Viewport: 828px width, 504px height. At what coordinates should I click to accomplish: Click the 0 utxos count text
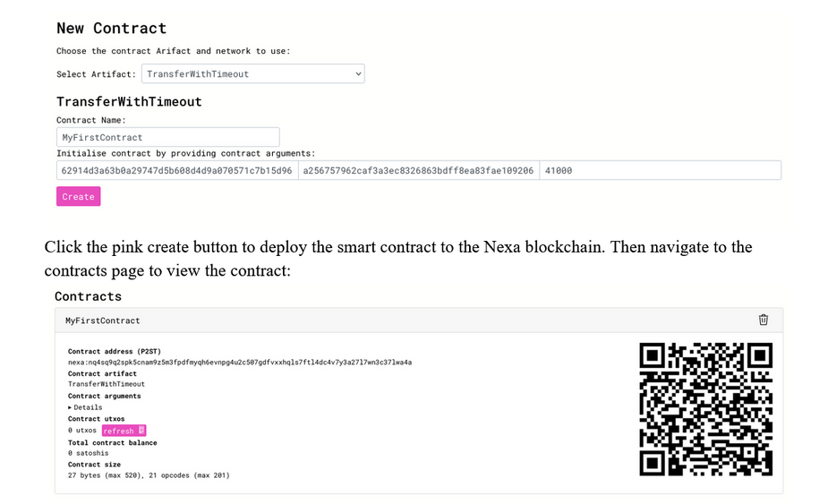click(82, 431)
